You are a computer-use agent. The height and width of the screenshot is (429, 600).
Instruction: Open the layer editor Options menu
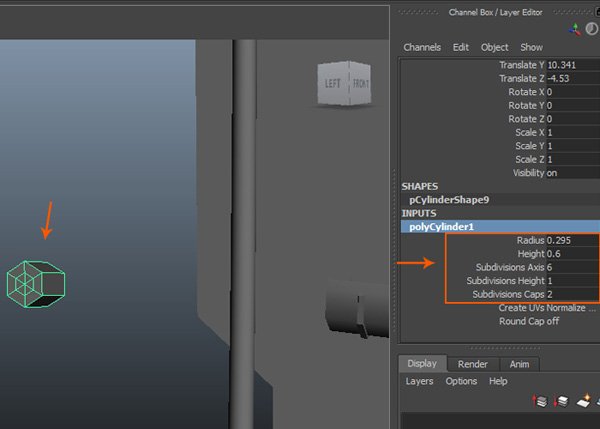[x=461, y=381]
